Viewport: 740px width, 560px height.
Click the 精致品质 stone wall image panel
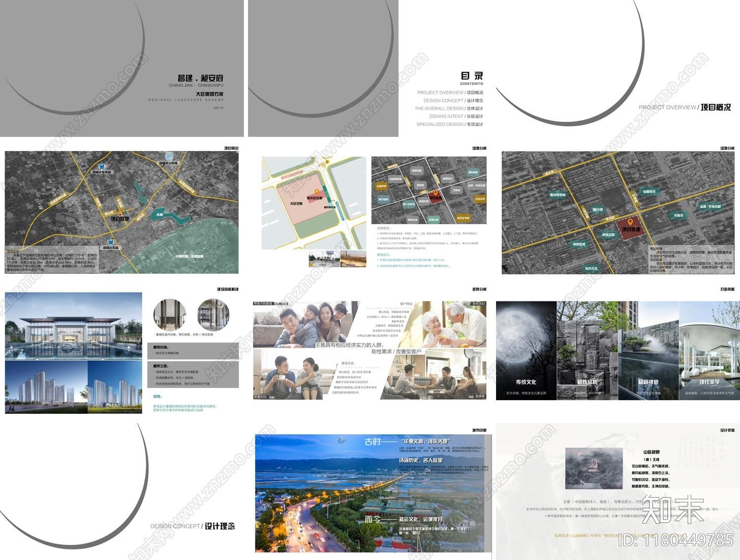click(587, 350)
